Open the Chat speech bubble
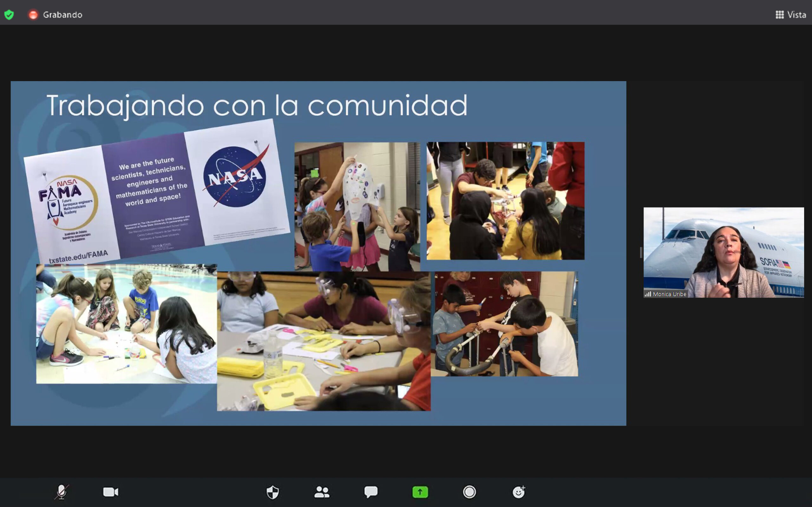812x507 pixels. pos(371,492)
